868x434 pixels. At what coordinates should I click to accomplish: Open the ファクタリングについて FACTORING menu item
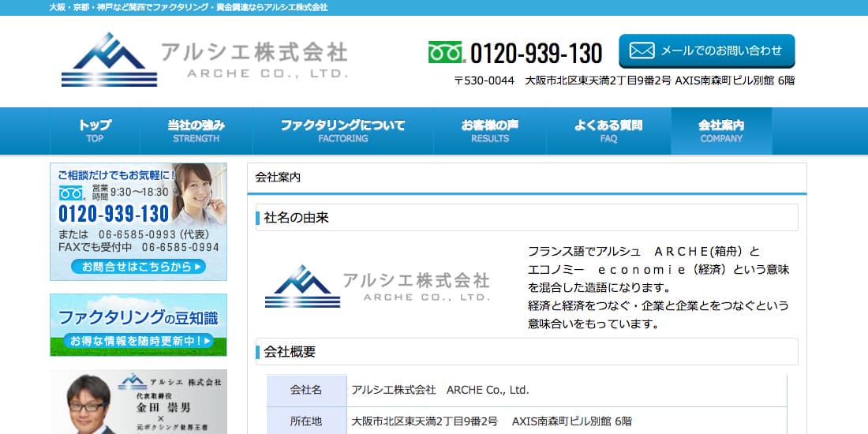pos(342,131)
